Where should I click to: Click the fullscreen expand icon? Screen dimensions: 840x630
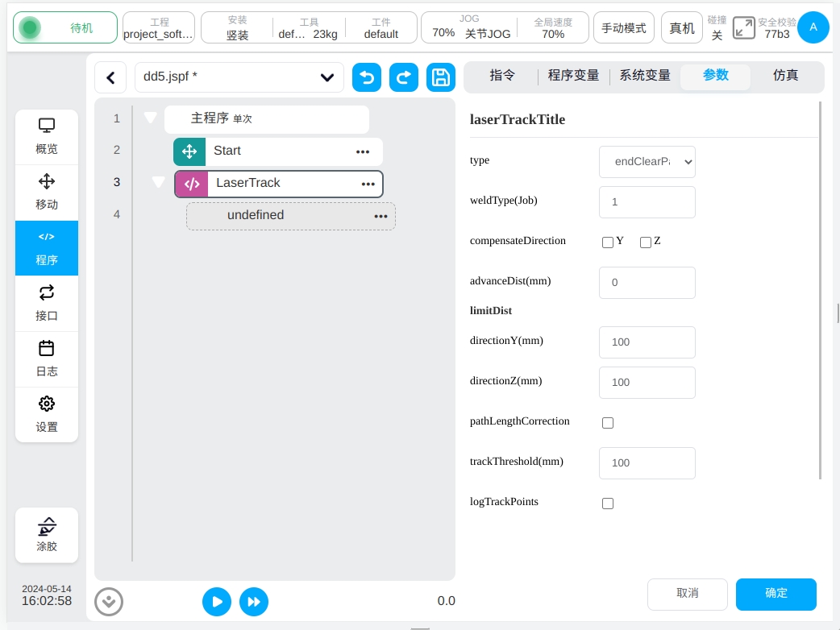point(743,28)
